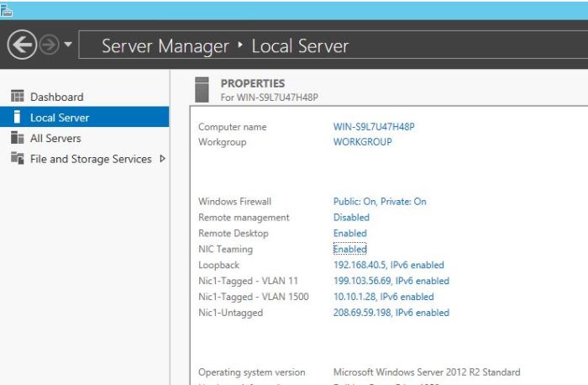This screenshot has height=385, width=588.
Task: Click the File and Storage Services icon
Action: coord(17,159)
